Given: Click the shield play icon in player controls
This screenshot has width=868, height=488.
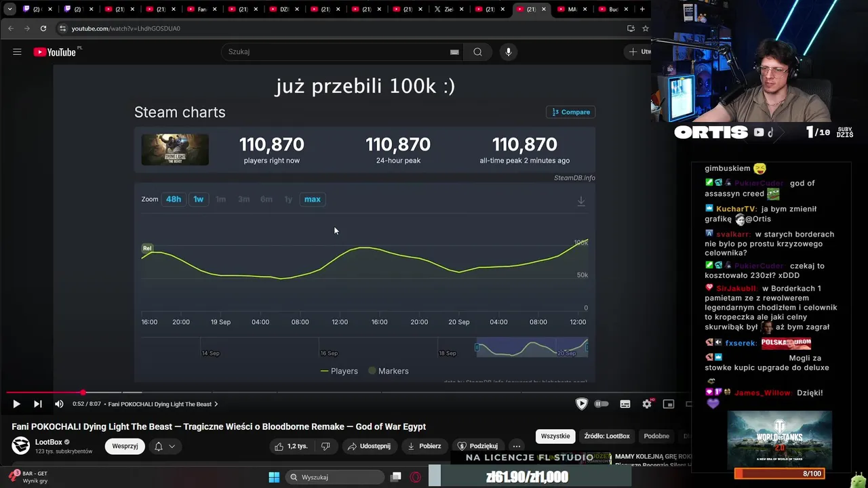Looking at the screenshot, I should pos(581,404).
